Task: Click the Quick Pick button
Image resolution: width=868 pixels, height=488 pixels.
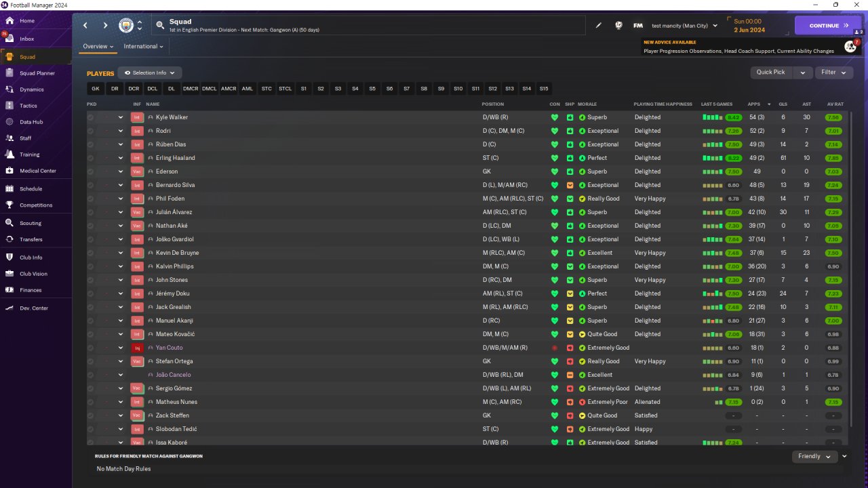Action: [771, 73]
